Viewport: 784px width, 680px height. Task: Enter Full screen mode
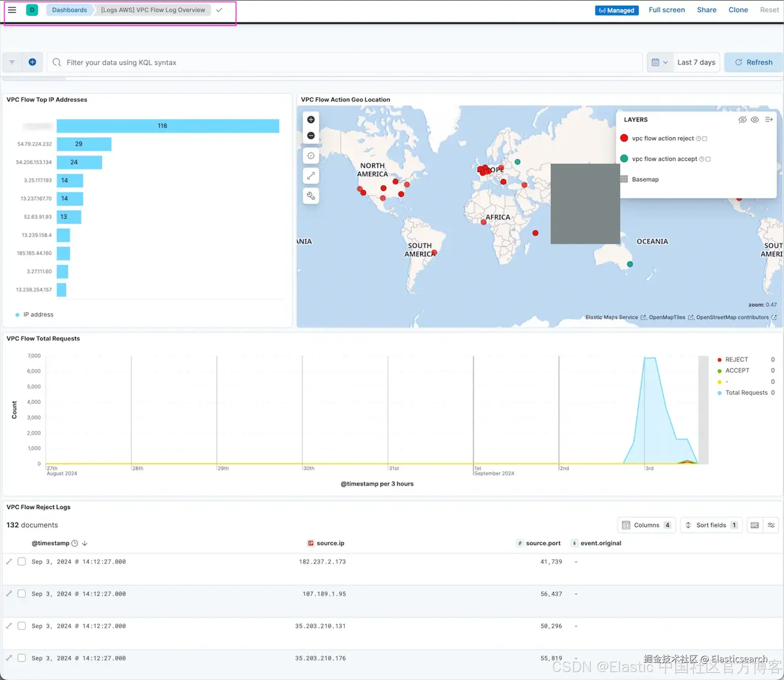666,10
